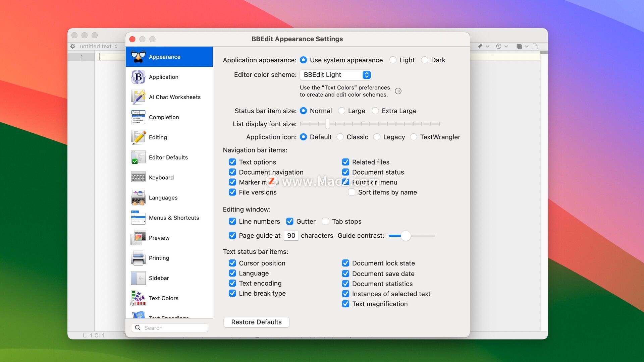Click the Restore Defaults button

[256, 322]
